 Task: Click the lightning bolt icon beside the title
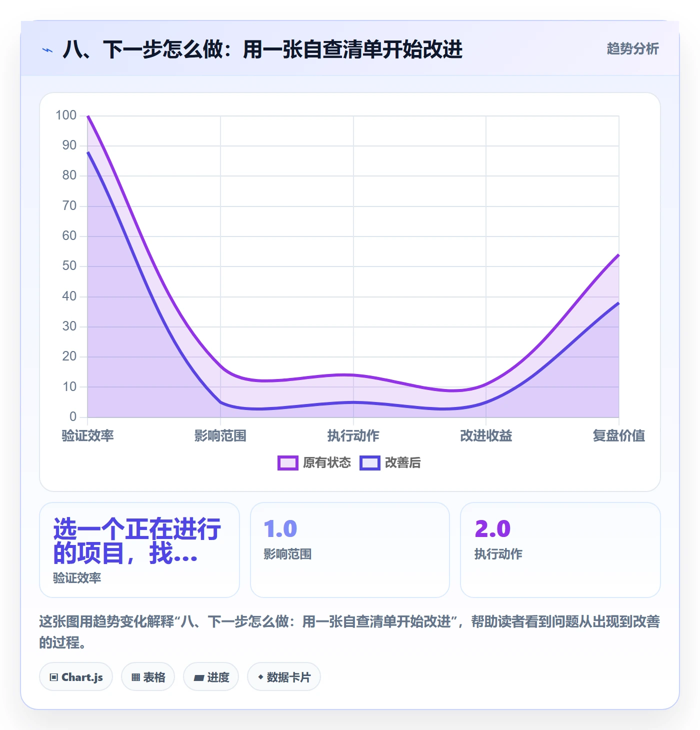[x=47, y=50]
